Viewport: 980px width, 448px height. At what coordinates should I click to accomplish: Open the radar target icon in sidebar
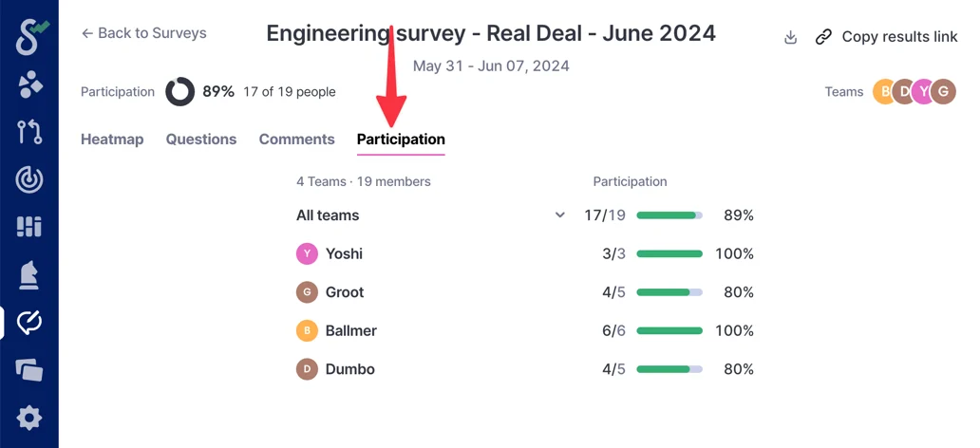29,179
